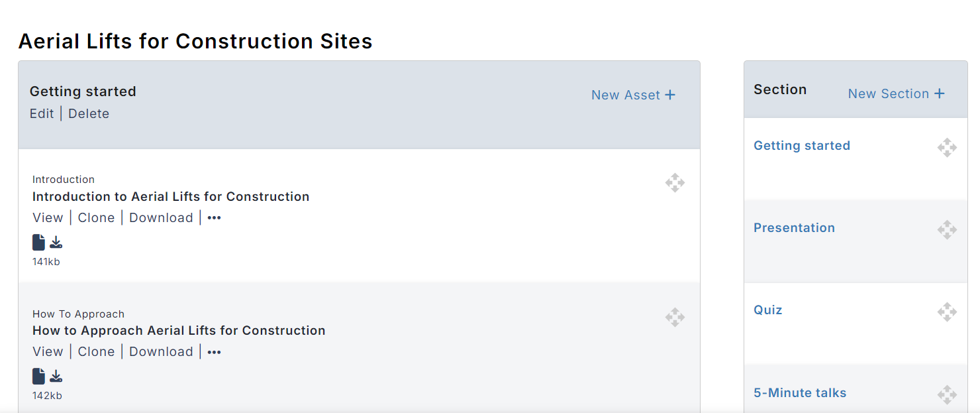
Task: Click the download tray icon above 142kb
Action: 56,377
